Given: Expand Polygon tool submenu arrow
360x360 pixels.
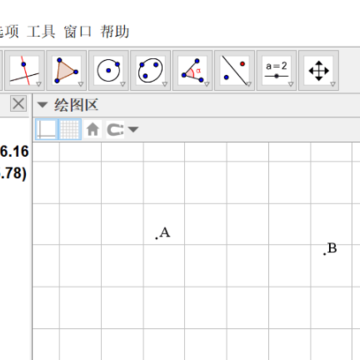Looking at the screenshot, I should (81, 84).
